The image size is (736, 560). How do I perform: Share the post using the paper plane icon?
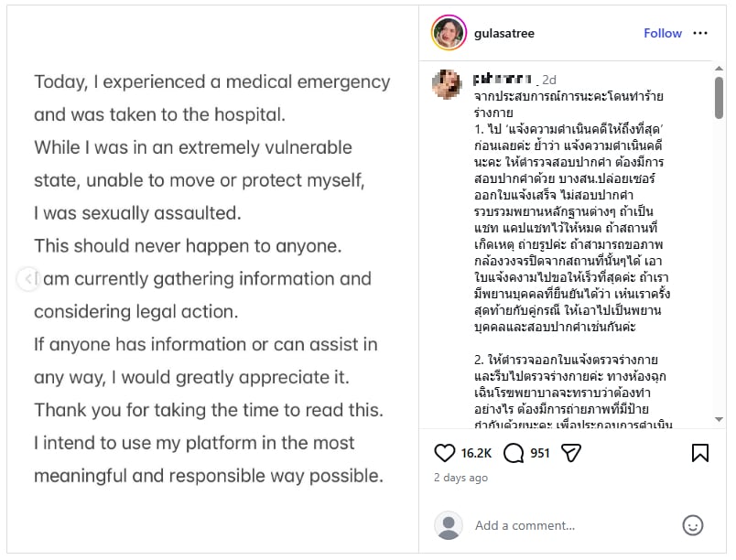tap(570, 452)
